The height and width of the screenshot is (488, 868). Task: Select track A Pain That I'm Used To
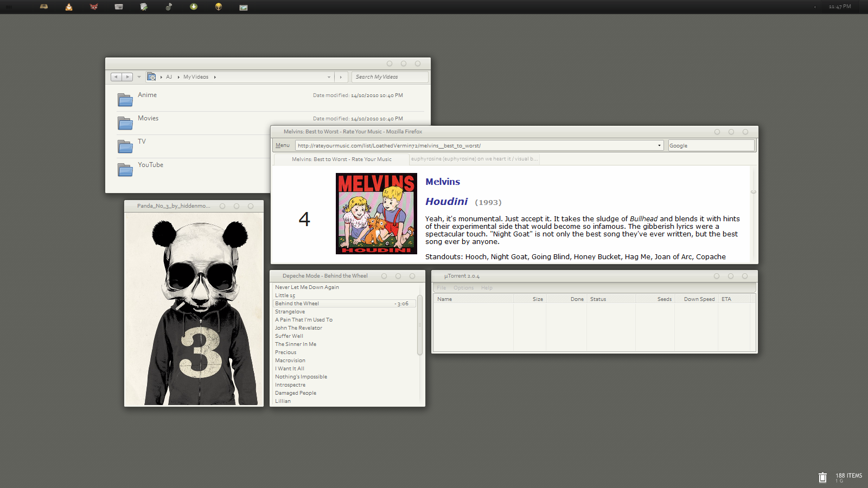pyautogui.click(x=304, y=320)
